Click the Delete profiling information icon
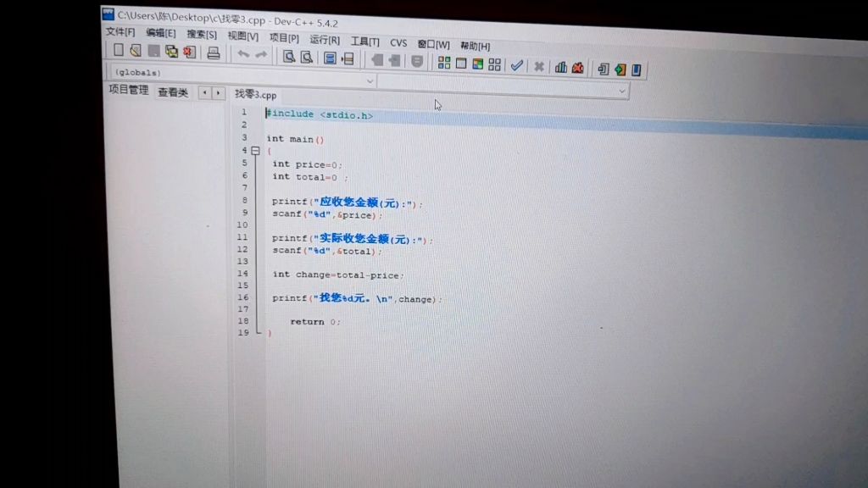The height and width of the screenshot is (488, 868). [x=577, y=68]
